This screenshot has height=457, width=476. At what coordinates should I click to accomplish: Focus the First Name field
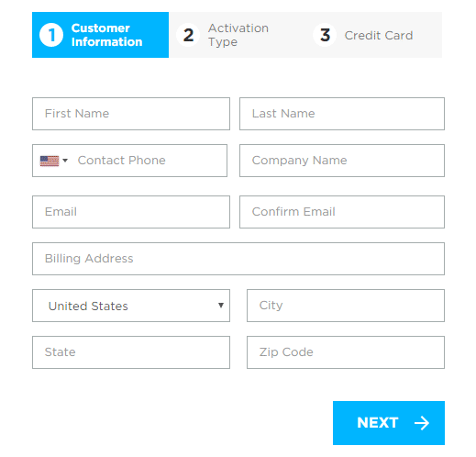[131, 114]
